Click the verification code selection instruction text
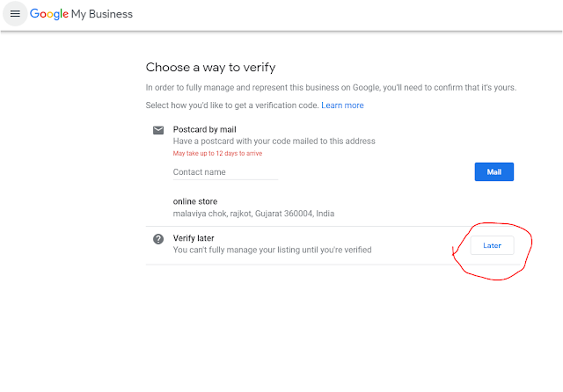This screenshot has width=563, height=392. point(231,105)
